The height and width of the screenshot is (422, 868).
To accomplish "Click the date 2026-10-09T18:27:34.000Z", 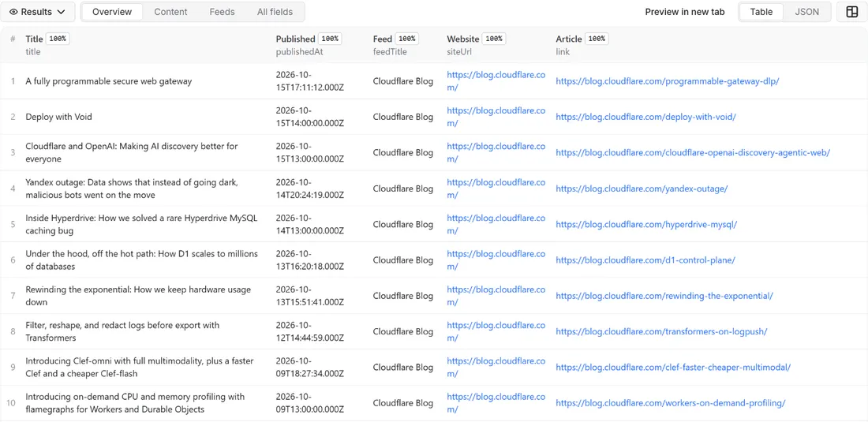I will (310, 368).
